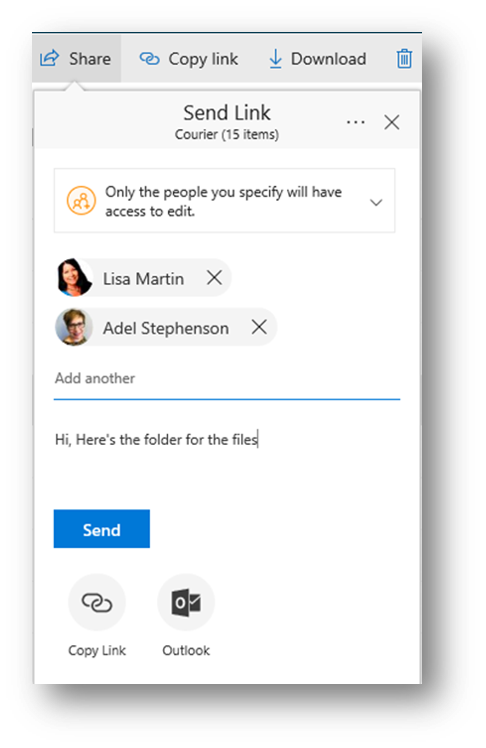Screen dimensions: 486x748
Task: Click the trash can delete icon
Action: pos(404,59)
